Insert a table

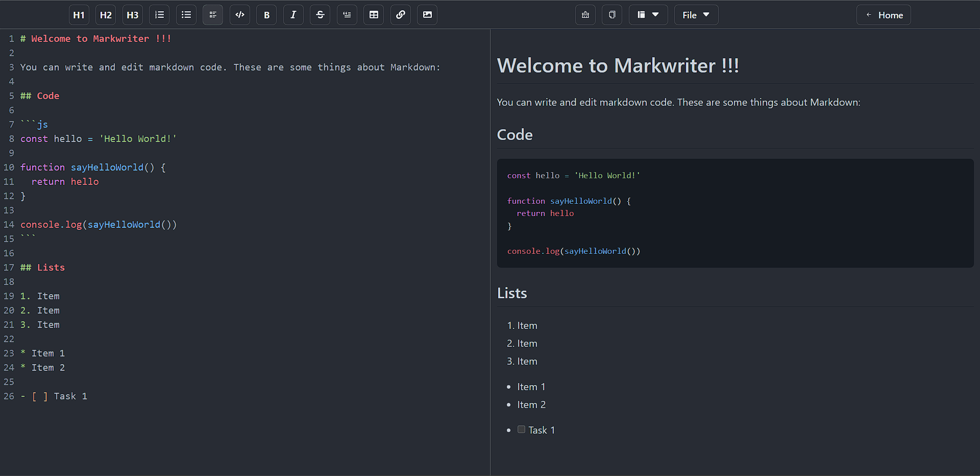(374, 15)
